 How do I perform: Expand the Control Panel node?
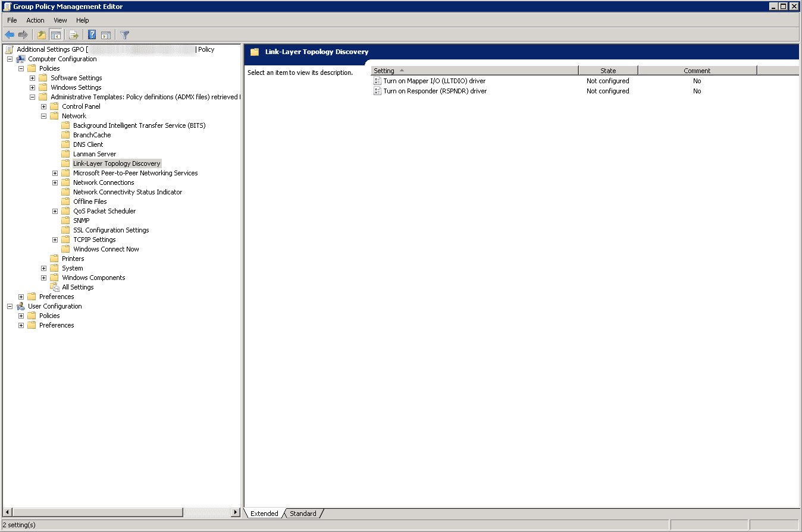[x=43, y=106]
